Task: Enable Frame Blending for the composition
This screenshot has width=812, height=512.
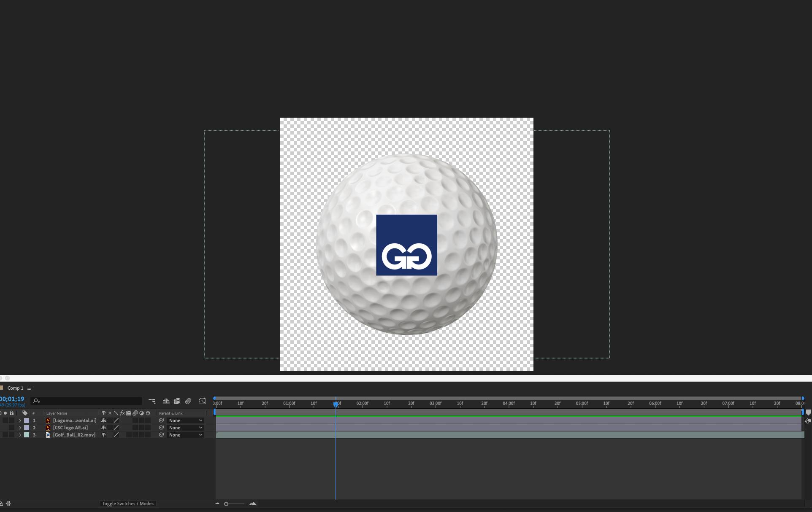Action: click(177, 401)
